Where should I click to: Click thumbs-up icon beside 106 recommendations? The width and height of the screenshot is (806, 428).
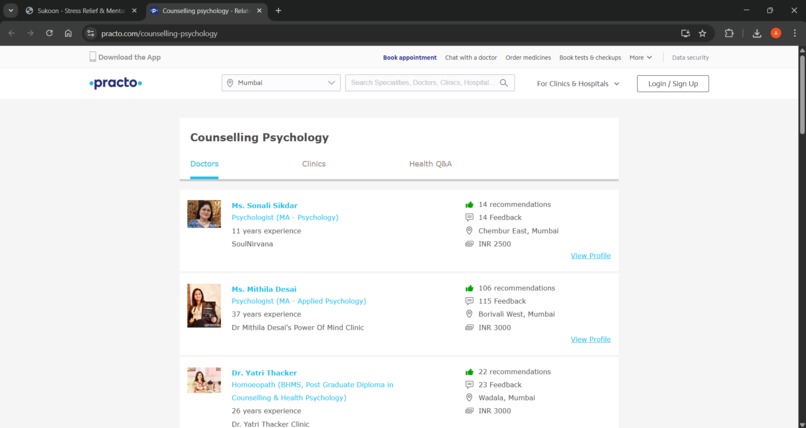pyautogui.click(x=469, y=288)
